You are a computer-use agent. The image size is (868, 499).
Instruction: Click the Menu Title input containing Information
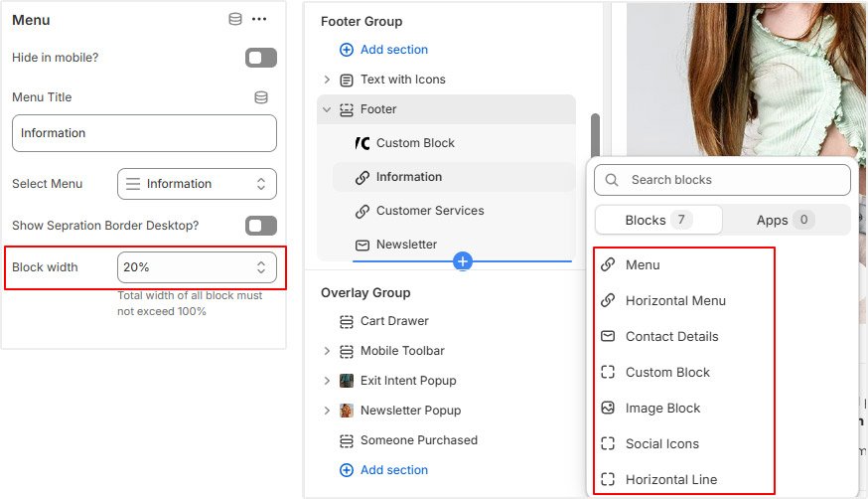coord(144,133)
